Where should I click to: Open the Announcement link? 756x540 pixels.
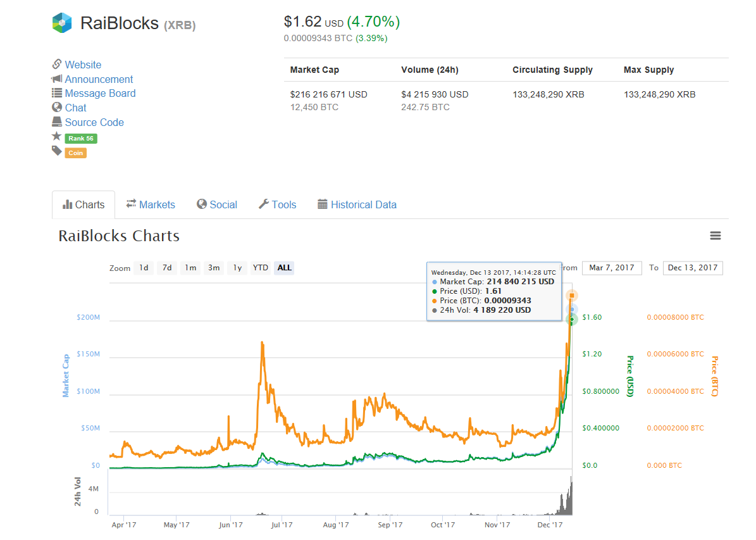[x=99, y=79]
